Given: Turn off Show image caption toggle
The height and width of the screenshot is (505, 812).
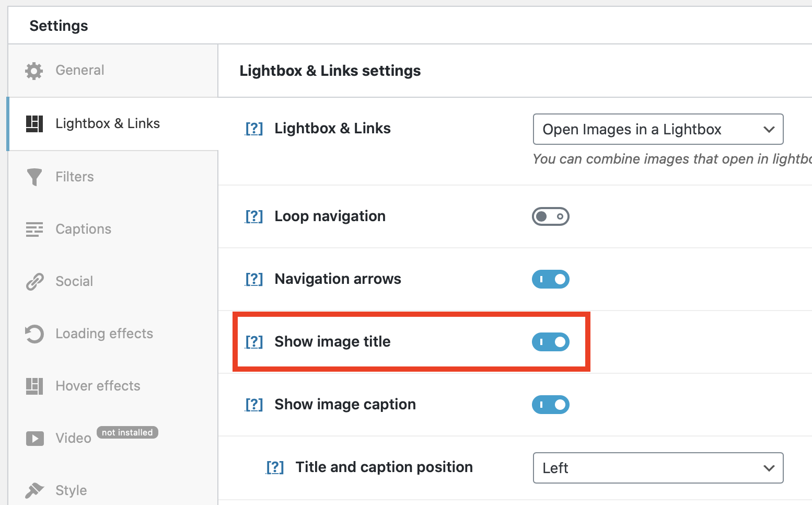Looking at the screenshot, I should coord(551,405).
